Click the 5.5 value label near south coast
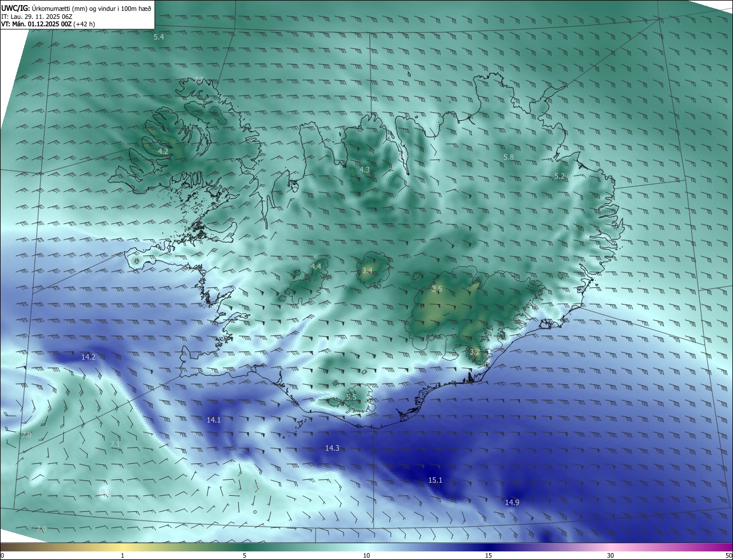The height and width of the screenshot is (560, 733). 351,397
